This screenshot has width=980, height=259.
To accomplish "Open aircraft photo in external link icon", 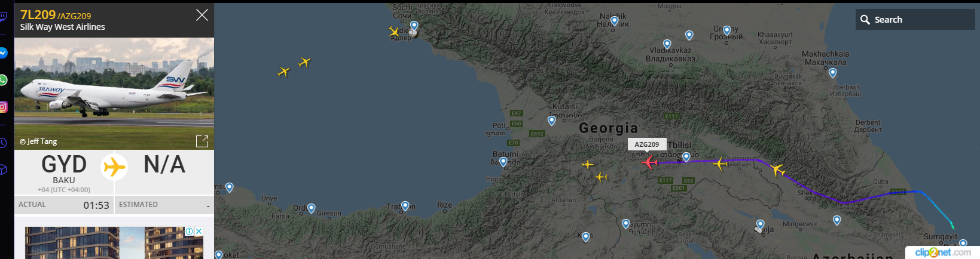I will (x=202, y=141).
